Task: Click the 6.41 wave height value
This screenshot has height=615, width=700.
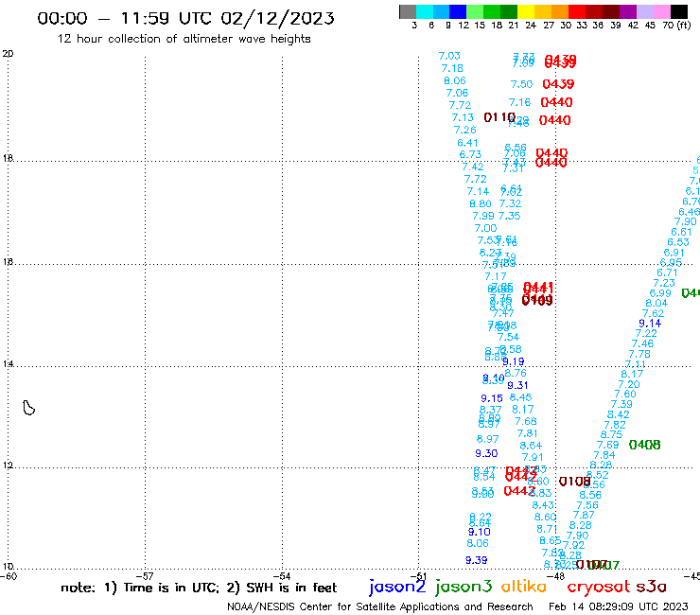Action: (x=467, y=143)
